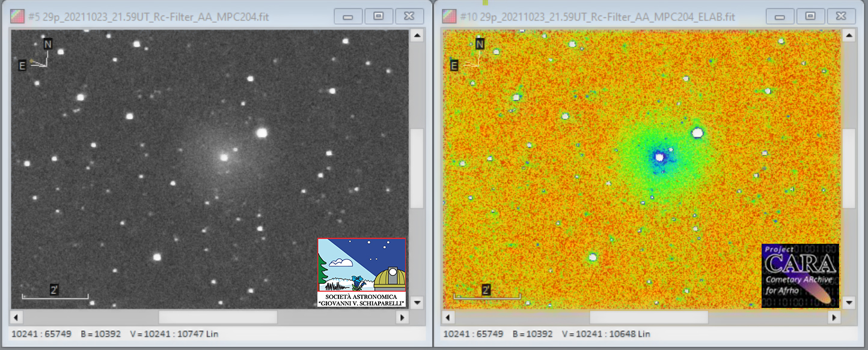Click the 2' scale bar in grayscale image
Screen dimensions: 868x350
pos(55,292)
